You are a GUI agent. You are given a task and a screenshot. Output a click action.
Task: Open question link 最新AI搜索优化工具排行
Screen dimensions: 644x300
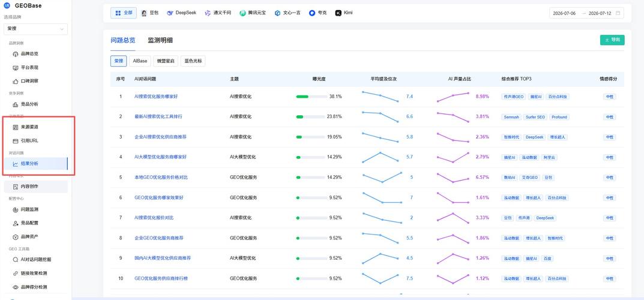(158, 116)
